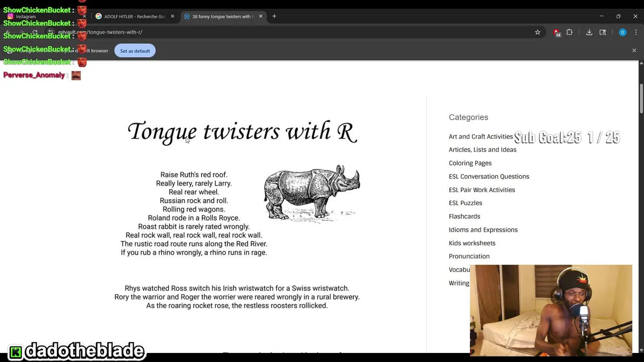Click the Set as default button
Screen dimensions: 644x362
point(135,51)
